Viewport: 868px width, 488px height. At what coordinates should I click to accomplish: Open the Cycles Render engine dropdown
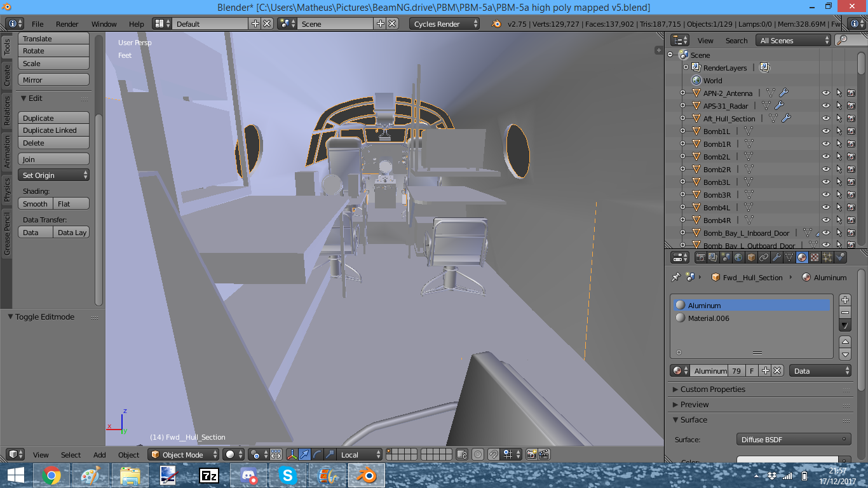pyautogui.click(x=444, y=24)
